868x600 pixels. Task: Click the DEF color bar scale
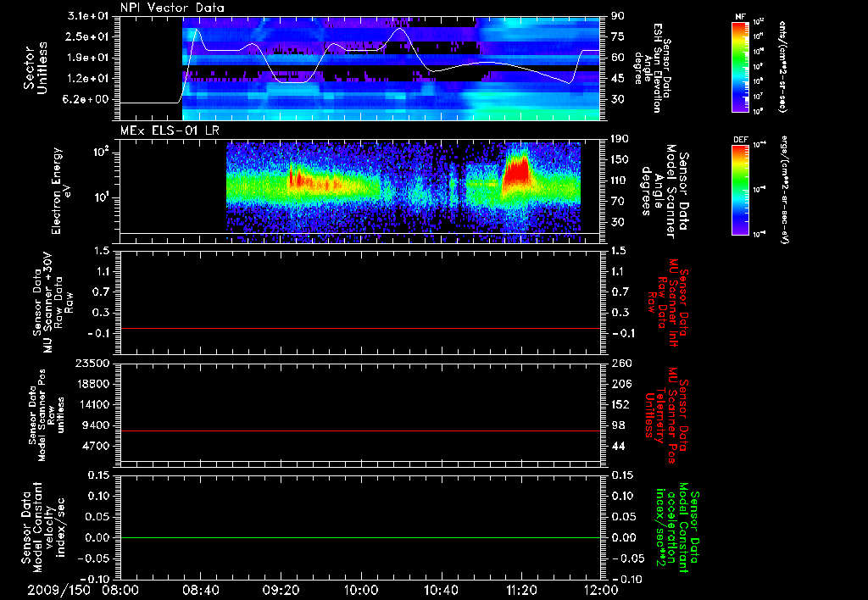tap(740, 190)
